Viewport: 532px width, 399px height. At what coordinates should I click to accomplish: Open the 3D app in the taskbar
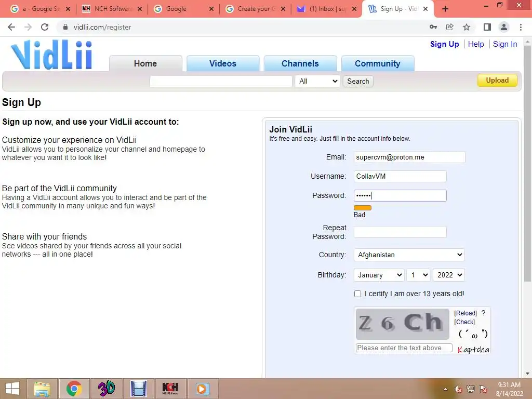coord(106,389)
